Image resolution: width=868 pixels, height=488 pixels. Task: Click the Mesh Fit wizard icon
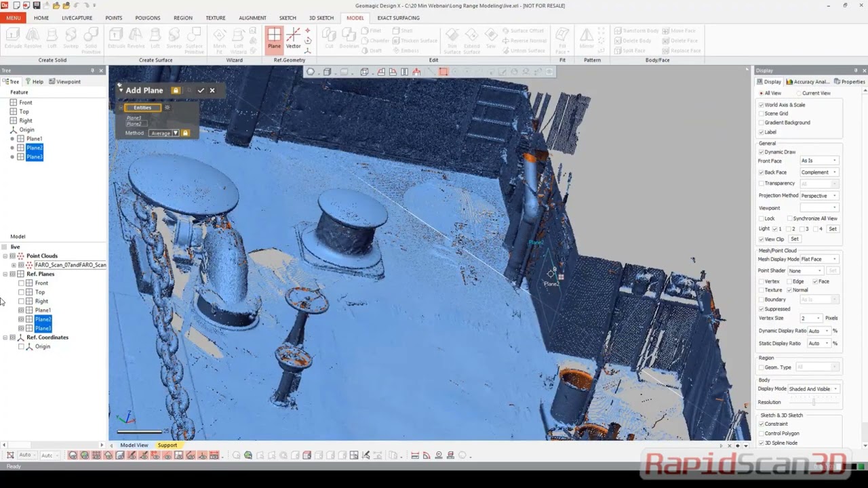220,41
